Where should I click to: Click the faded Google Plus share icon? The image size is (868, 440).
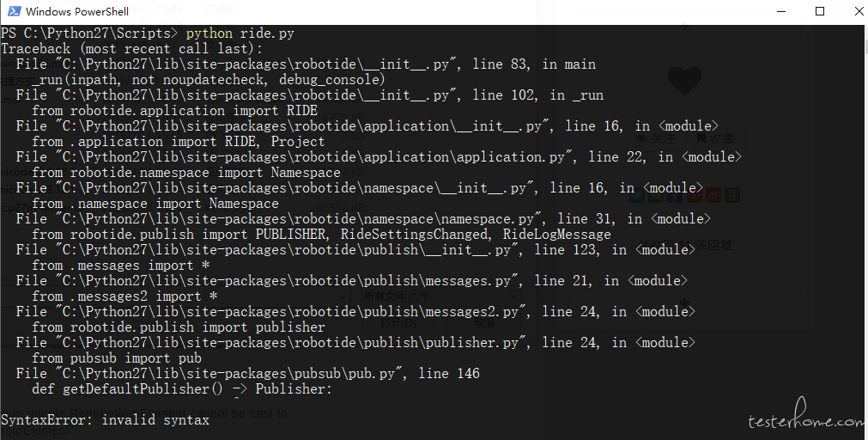(x=695, y=194)
